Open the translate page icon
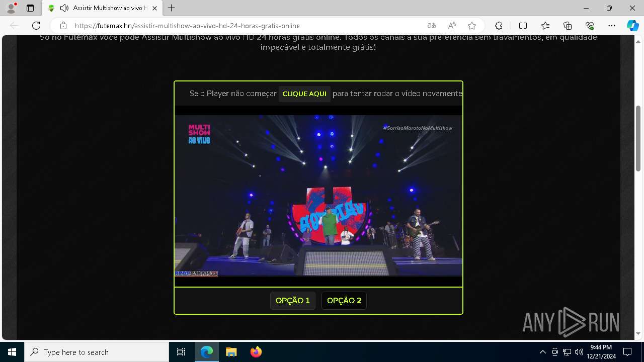 click(x=432, y=26)
